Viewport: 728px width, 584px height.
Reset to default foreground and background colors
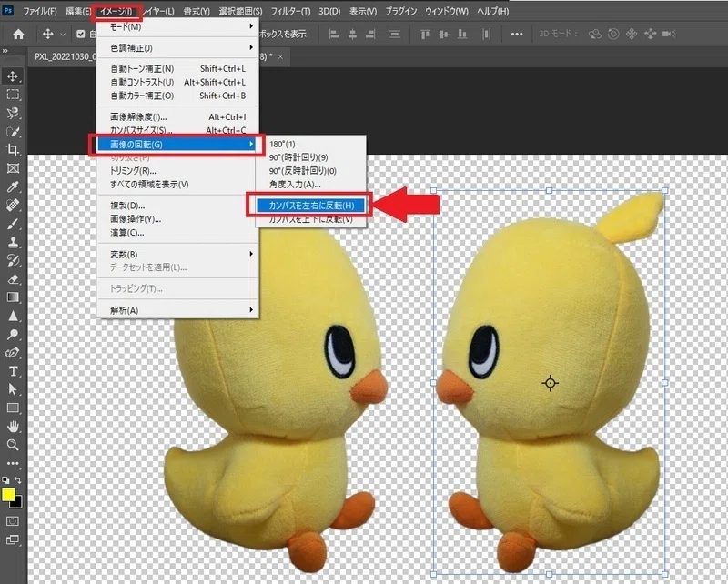[x=5, y=480]
